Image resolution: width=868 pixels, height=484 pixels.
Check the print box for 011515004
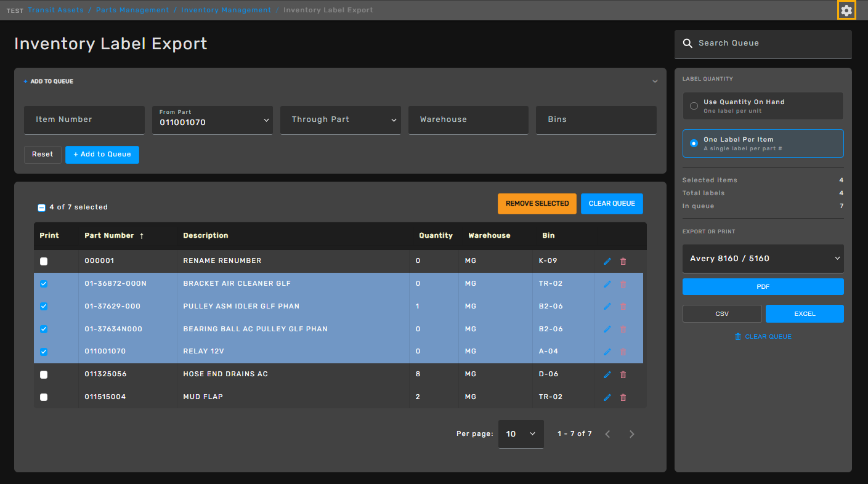coord(44,397)
